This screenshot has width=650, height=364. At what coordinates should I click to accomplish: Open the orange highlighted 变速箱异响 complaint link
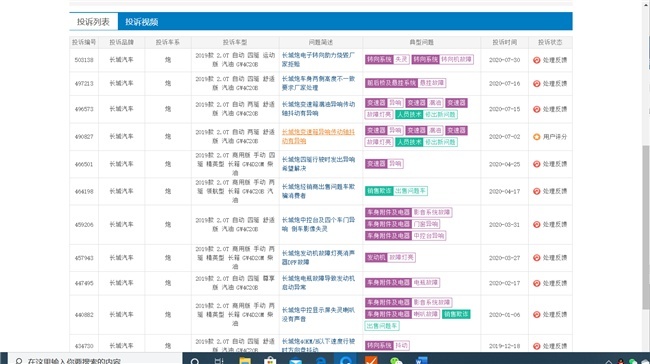pyautogui.click(x=318, y=136)
